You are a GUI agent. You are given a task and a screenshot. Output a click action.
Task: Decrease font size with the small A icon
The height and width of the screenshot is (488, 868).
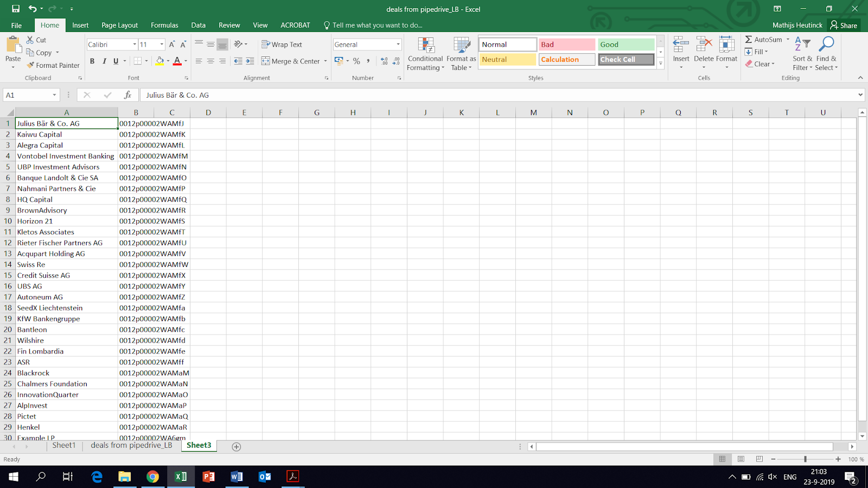(x=183, y=44)
